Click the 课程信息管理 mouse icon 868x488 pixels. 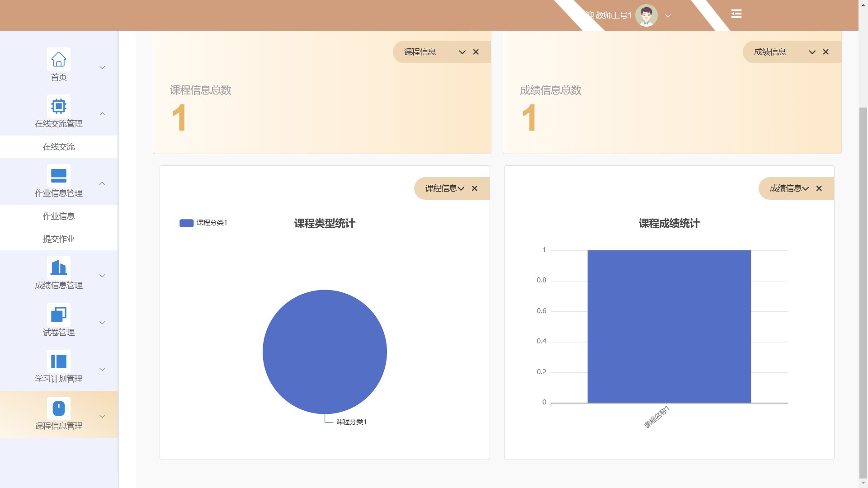58,408
